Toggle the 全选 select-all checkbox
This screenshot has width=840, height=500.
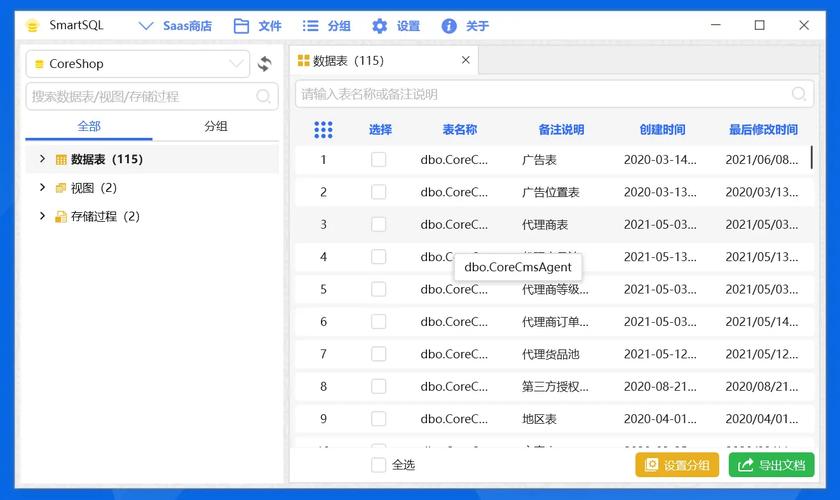379,465
